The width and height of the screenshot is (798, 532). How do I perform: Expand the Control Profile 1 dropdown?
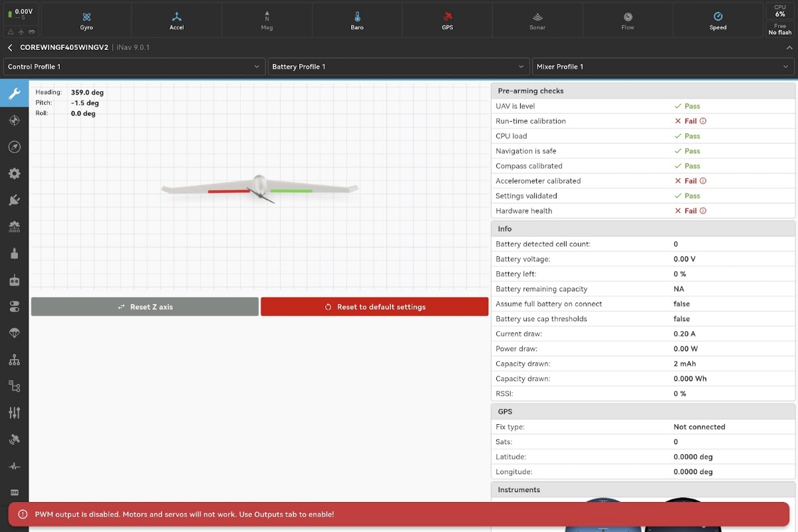click(x=134, y=66)
